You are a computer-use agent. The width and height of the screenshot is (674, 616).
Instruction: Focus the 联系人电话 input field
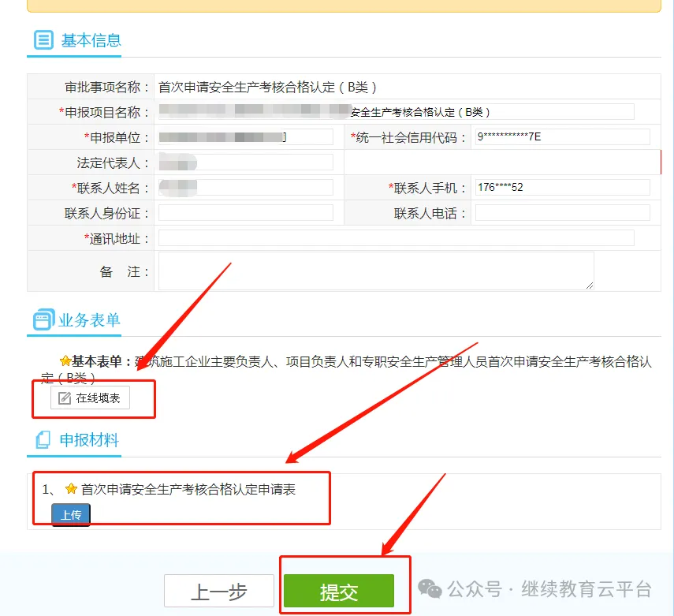pyautogui.click(x=563, y=213)
